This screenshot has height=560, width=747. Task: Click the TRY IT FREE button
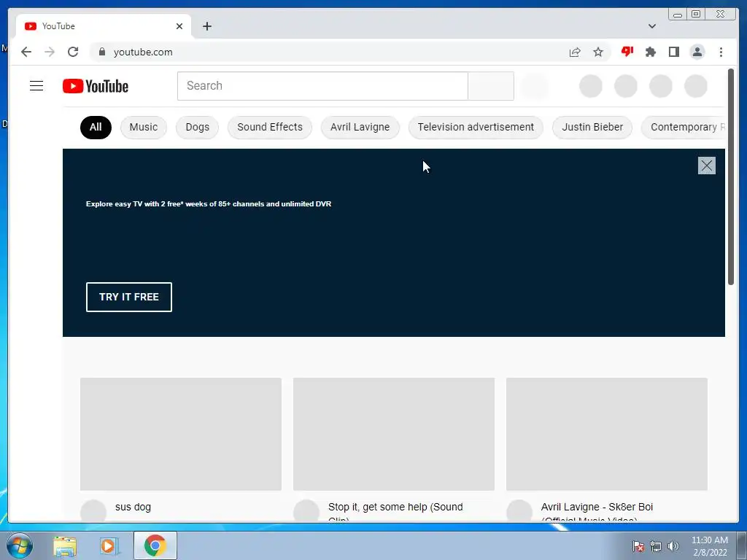129,297
